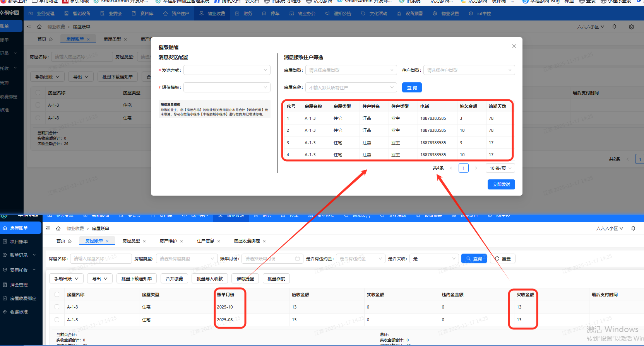Screen dimensions: 644x346
Task: Click next-page arrow in the dialog pagination
Action: [x=476, y=168]
